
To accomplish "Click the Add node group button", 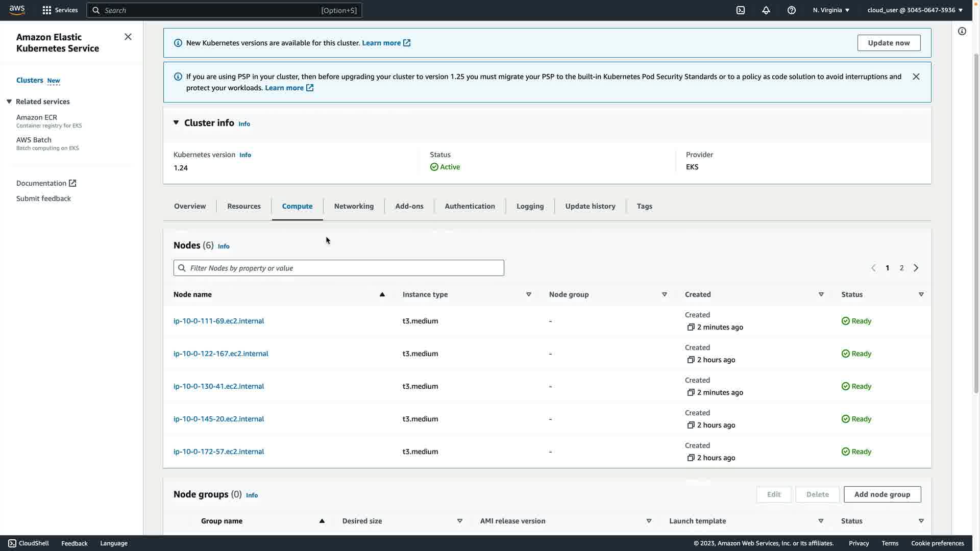I will [x=882, y=494].
